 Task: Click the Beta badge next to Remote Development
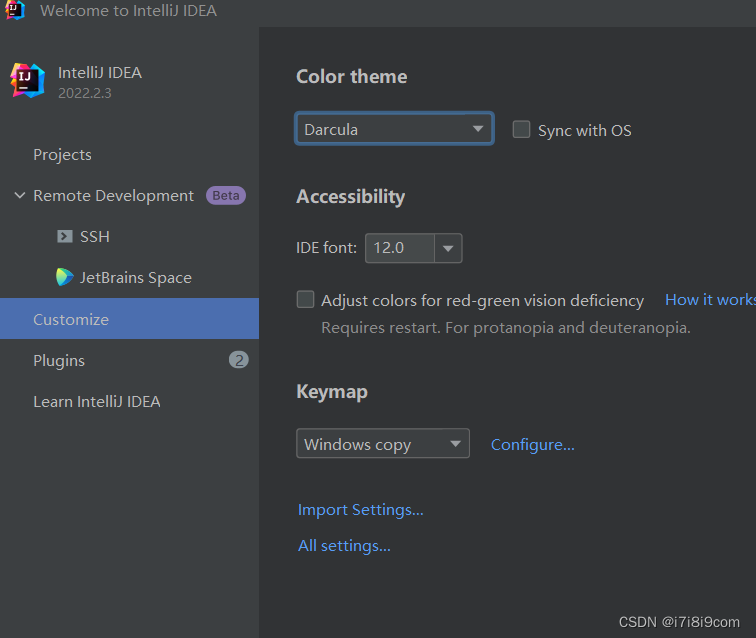click(226, 195)
